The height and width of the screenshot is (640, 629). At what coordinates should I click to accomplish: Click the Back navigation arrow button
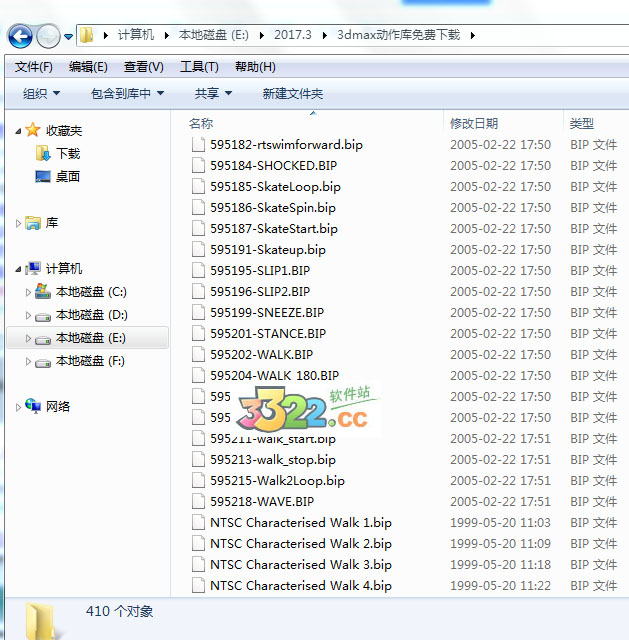click(20, 36)
